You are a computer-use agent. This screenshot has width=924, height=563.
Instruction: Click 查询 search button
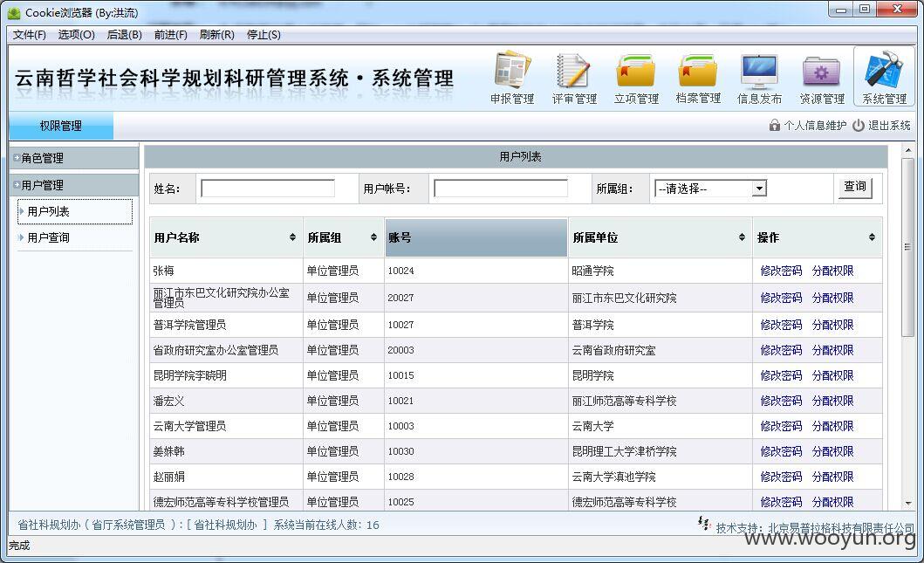[855, 187]
